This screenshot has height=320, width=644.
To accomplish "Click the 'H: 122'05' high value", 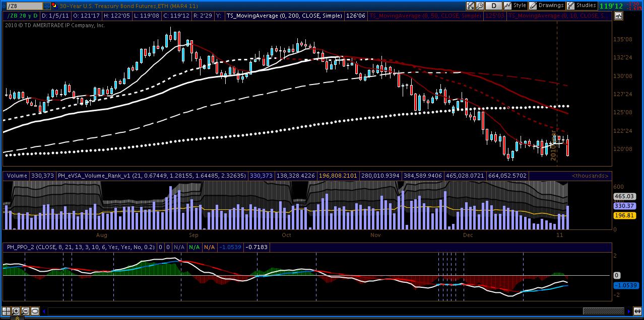I will tap(116, 16).
